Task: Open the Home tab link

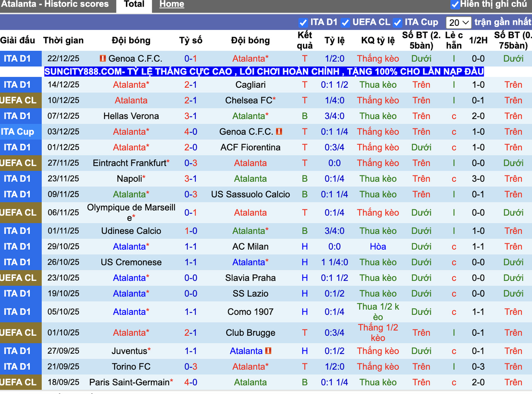Action: pyautogui.click(x=172, y=5)
